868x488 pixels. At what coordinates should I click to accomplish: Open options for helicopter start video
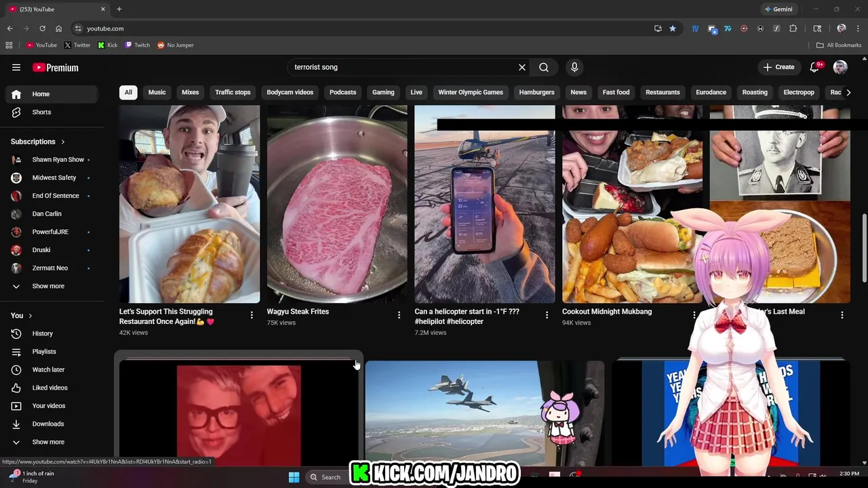[547, 315]
